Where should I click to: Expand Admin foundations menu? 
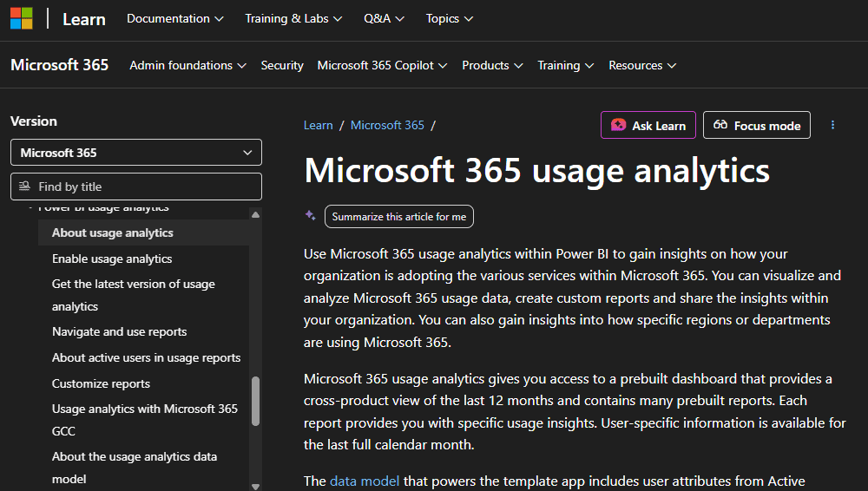click(187, 65)
